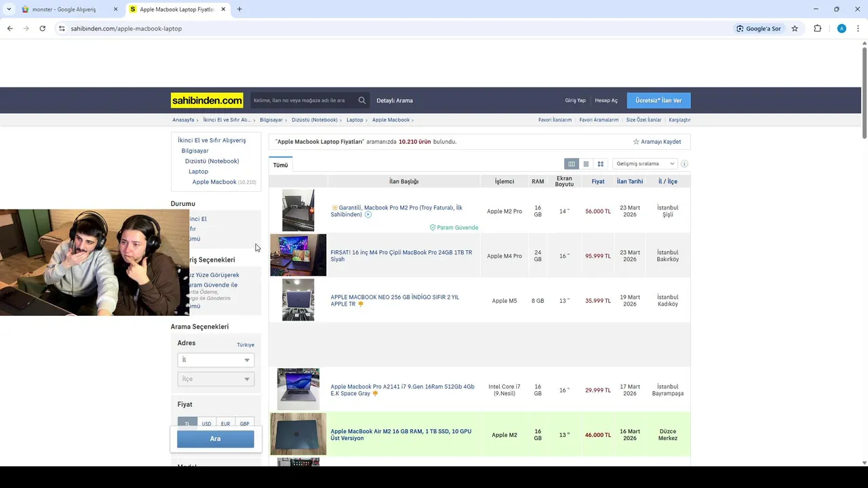This screenshot has width=868, height=488.
Task: Click Türkiye link next to Adres
Action: [x=245, y=345]
